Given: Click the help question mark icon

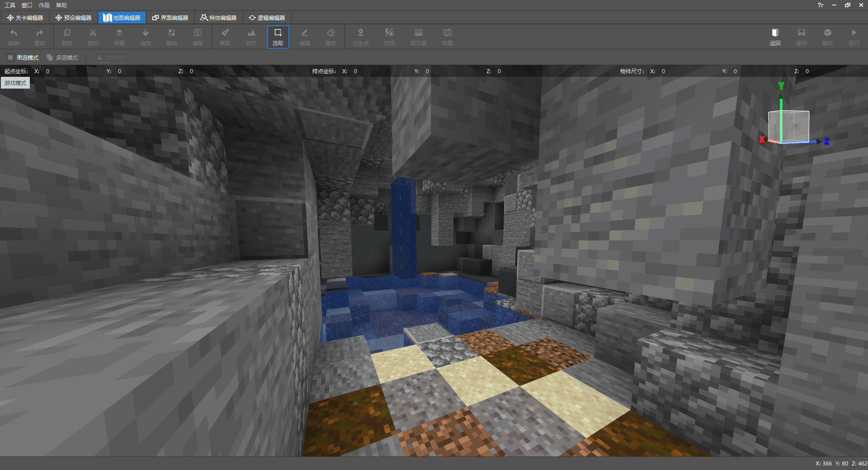Looking at the screenshot, I should [x=821, y=5].
